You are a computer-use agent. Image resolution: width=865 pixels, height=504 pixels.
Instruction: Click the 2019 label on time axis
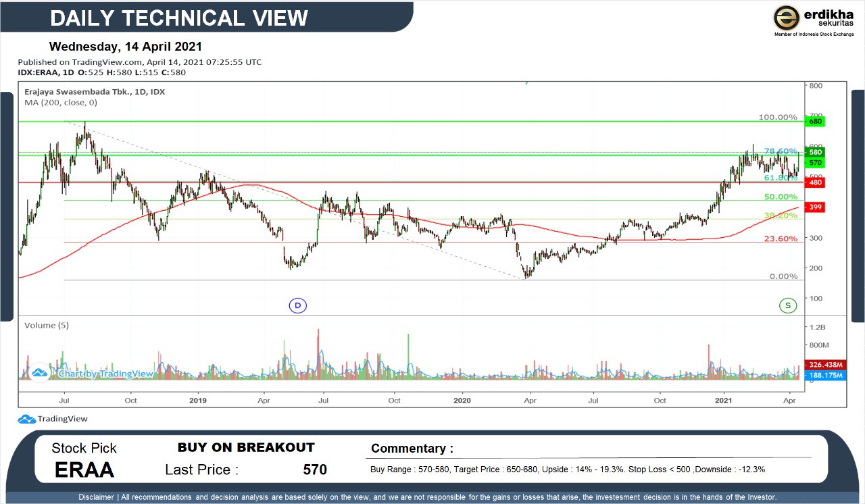pyautogui.click(x=198, y=400)
